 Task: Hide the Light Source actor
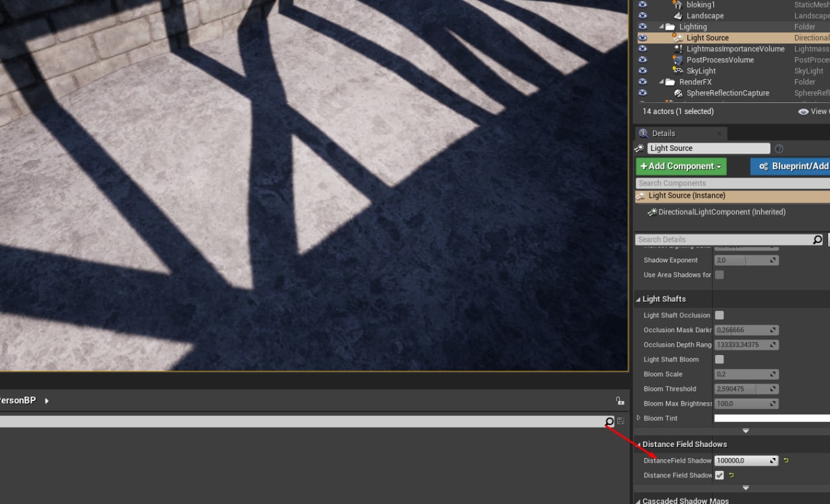[x=643, y=38]
